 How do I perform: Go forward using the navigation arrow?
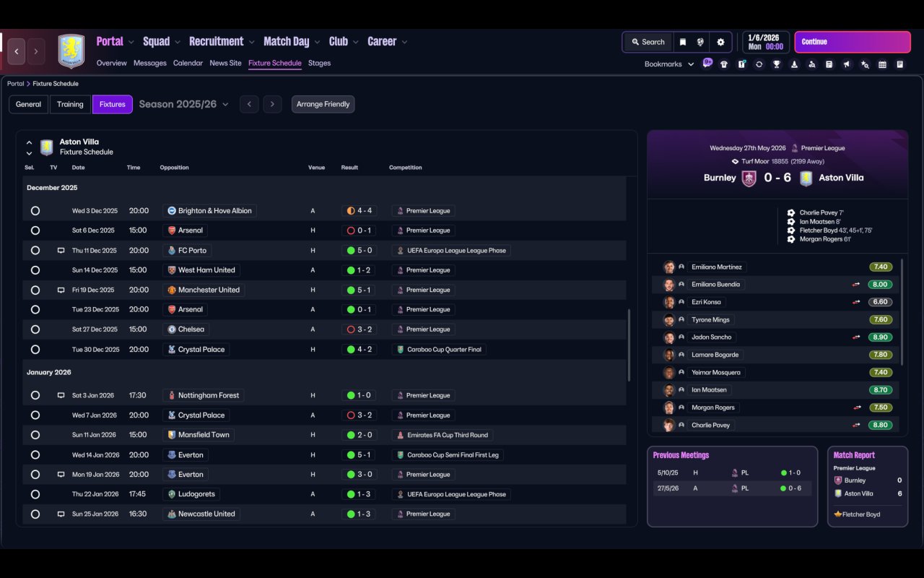[36, 51]
